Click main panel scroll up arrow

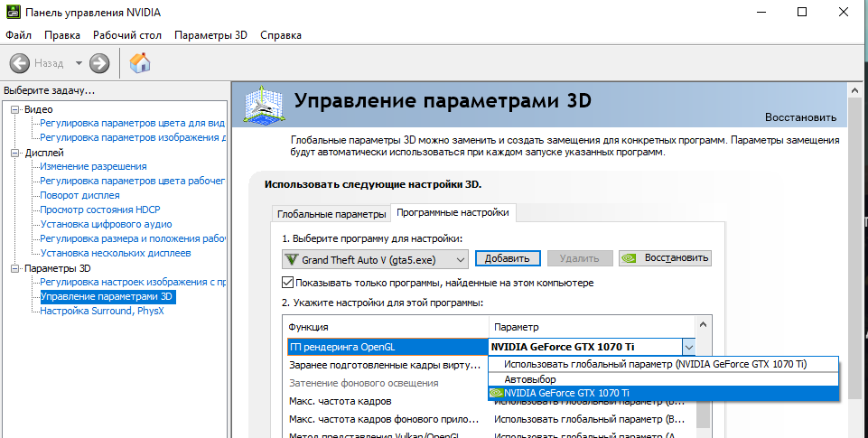pyautogui.click(x=854, y=90)
